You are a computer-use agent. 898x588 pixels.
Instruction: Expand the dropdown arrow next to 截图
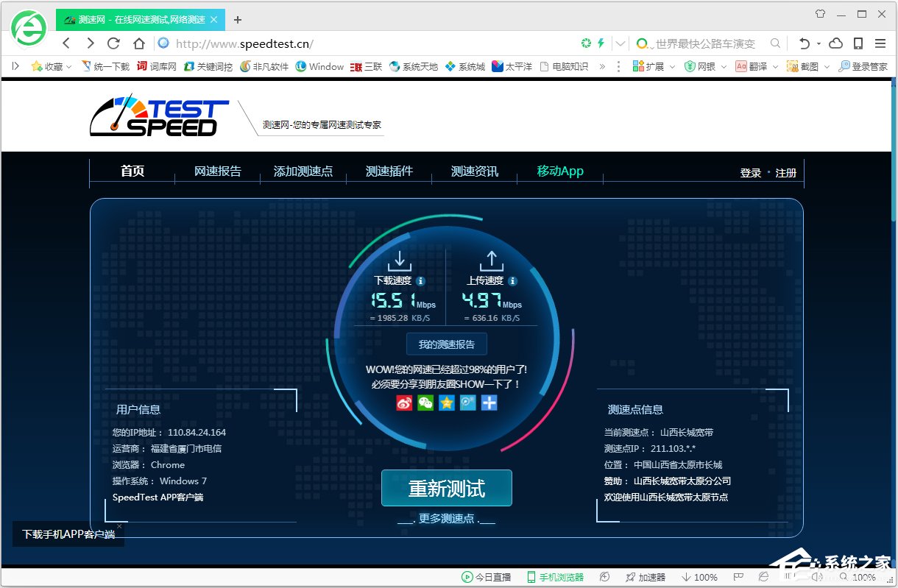pyautogui.click(x=827, y=66)
